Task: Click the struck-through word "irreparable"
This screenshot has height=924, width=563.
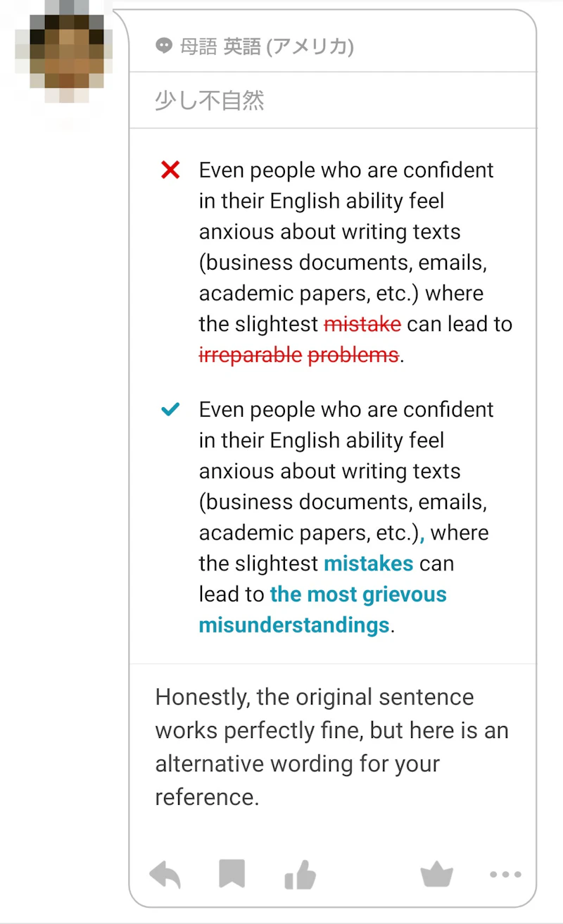Action: (251, 356)
